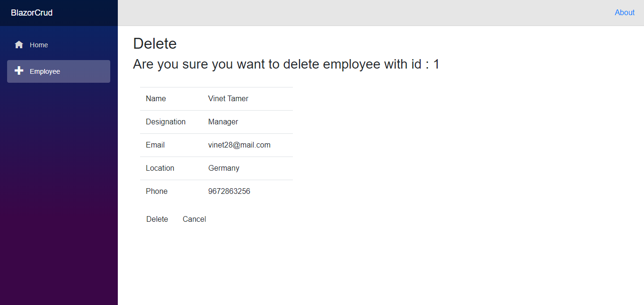The width and height of the screenshot is (644, 305).
Task: Click the Manager designation value
Action: click(x=223, y=122)
